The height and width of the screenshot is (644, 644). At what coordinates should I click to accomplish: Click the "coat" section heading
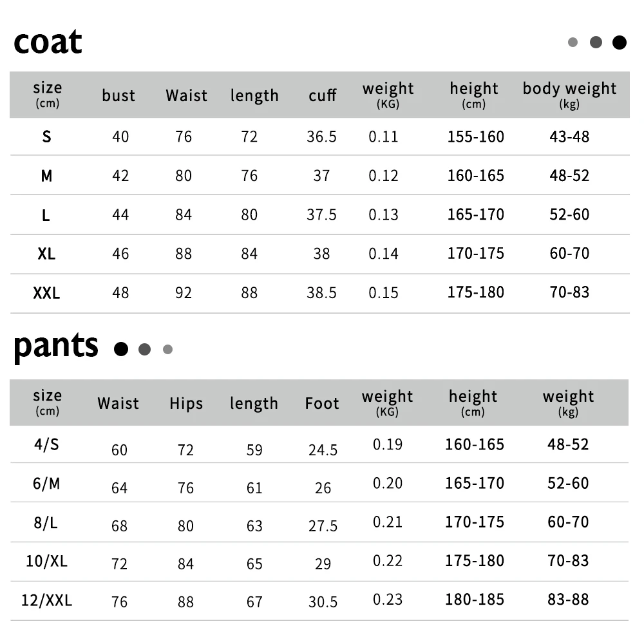pos(48,43)
